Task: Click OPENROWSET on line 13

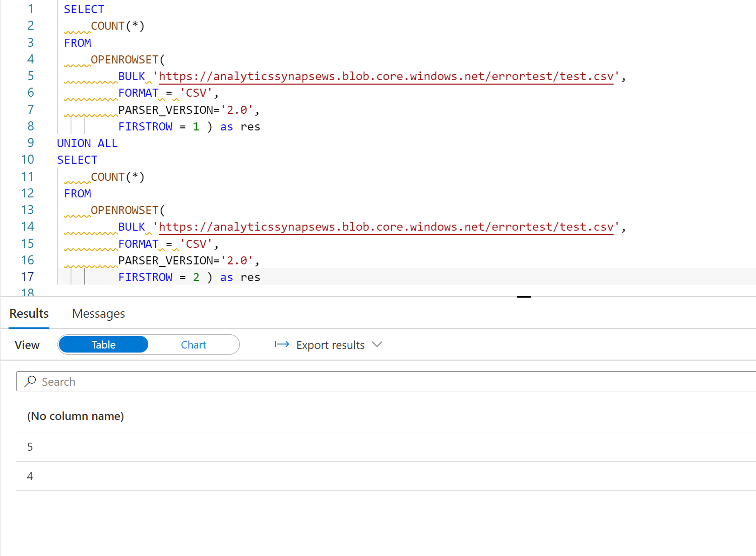Action: pyautogui.click(x=124, y=211)
